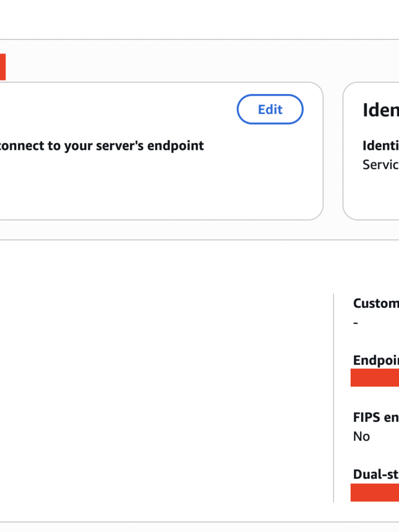Click the red redacted block at top-left
The image size is (399, 532).
(x=3, y=67)
